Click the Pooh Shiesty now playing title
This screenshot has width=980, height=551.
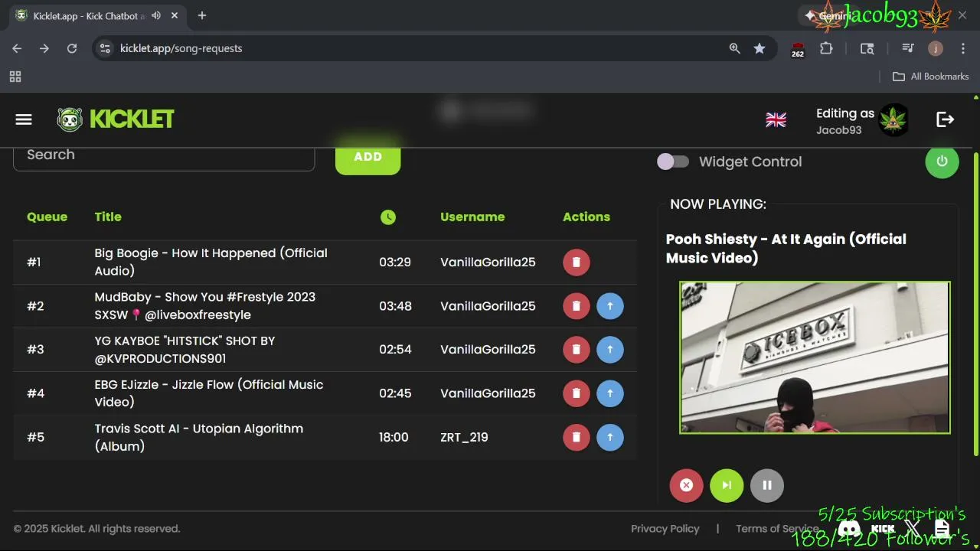(x=786, y=249)
